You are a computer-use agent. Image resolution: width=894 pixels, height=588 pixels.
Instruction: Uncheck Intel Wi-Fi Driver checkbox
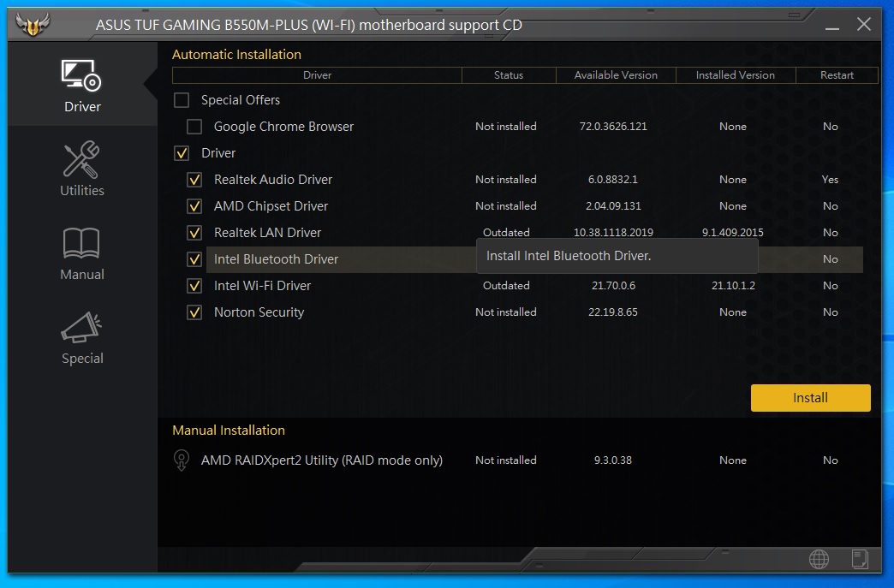[x=194, y=286]
